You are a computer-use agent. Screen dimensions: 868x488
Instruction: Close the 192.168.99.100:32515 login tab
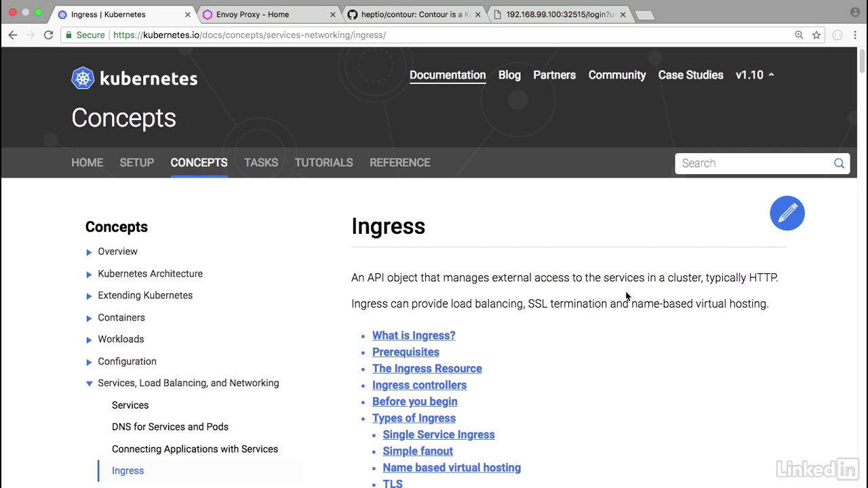[x=623, y=14]
